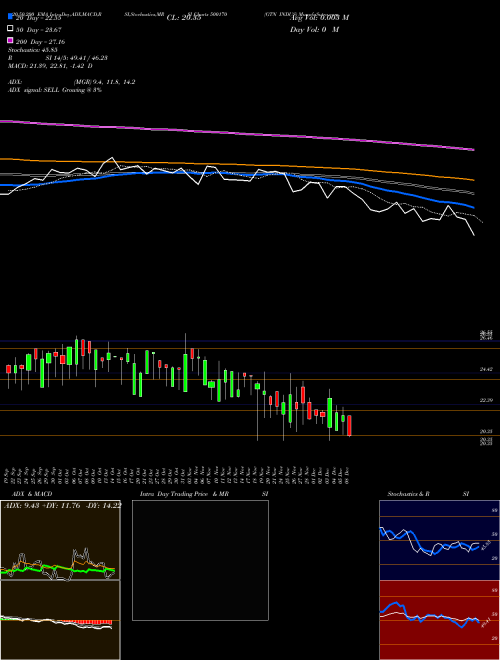The width and height of the screenshot is (500, 660).
Task: Click the 24.42 price axis label
Action: click(486, 369)
